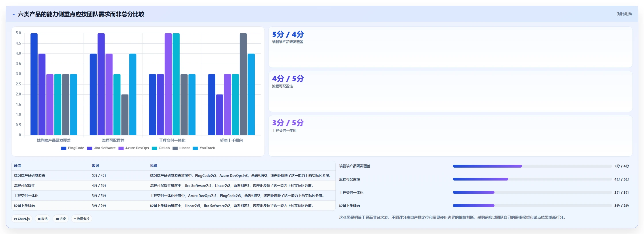Click the description mentioning Azure DevOps为5, PingCode为3
Image resolution: width=644 pixels, height=234 pixels.
coord(238,196)
